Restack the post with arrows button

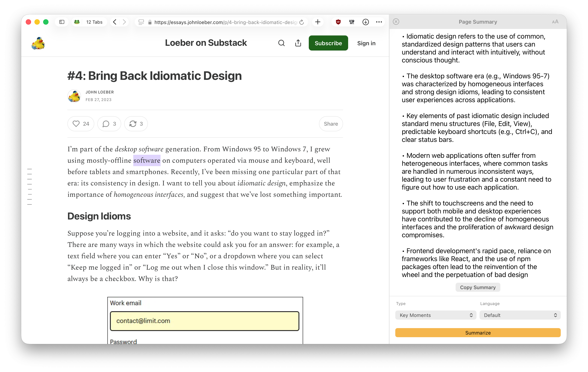tap(136, 124)
